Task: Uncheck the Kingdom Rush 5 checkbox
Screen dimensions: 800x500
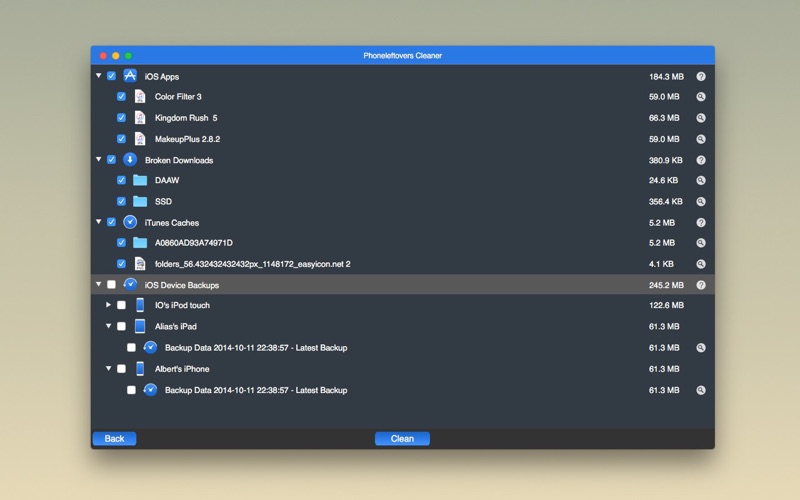Action: [121, 117]
